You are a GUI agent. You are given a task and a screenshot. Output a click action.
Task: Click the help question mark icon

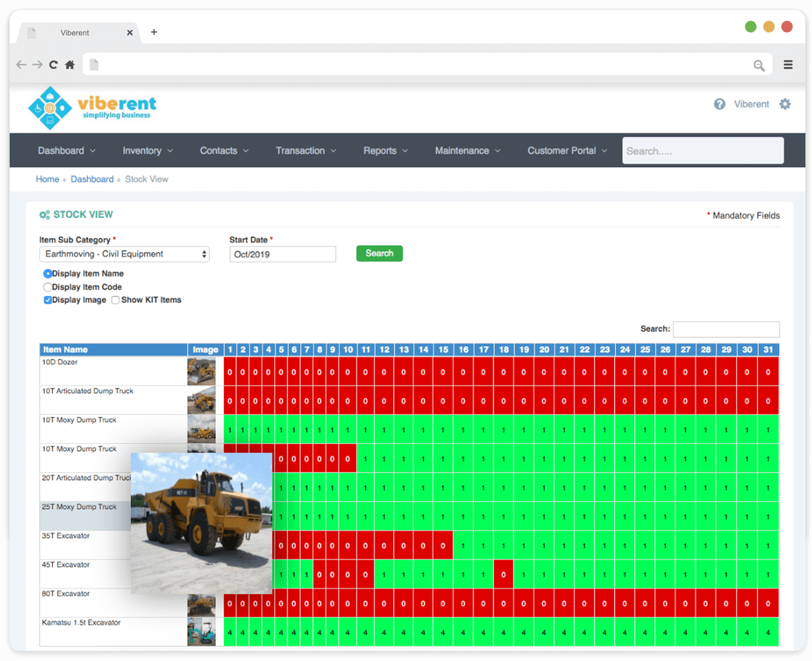(719, 104)
